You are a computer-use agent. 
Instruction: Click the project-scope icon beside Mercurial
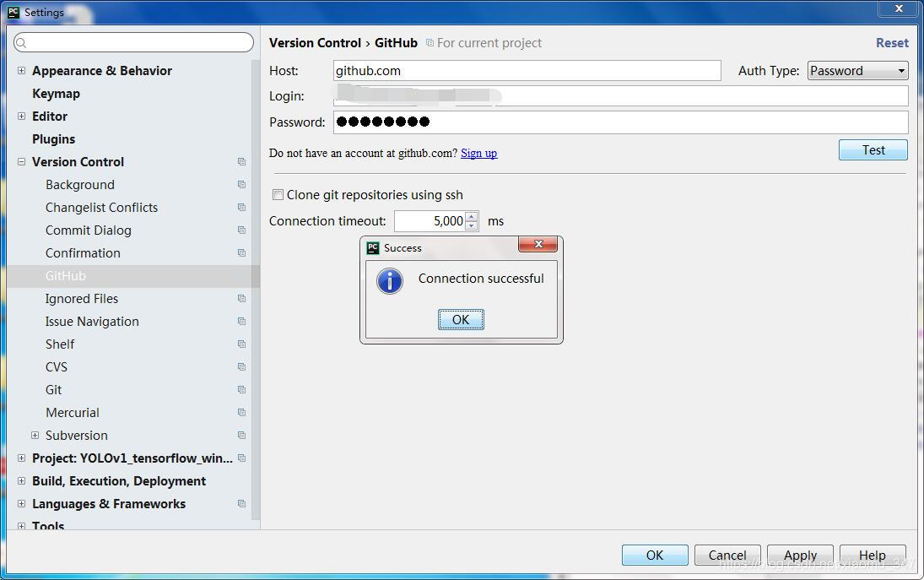(x=241, y=412)
